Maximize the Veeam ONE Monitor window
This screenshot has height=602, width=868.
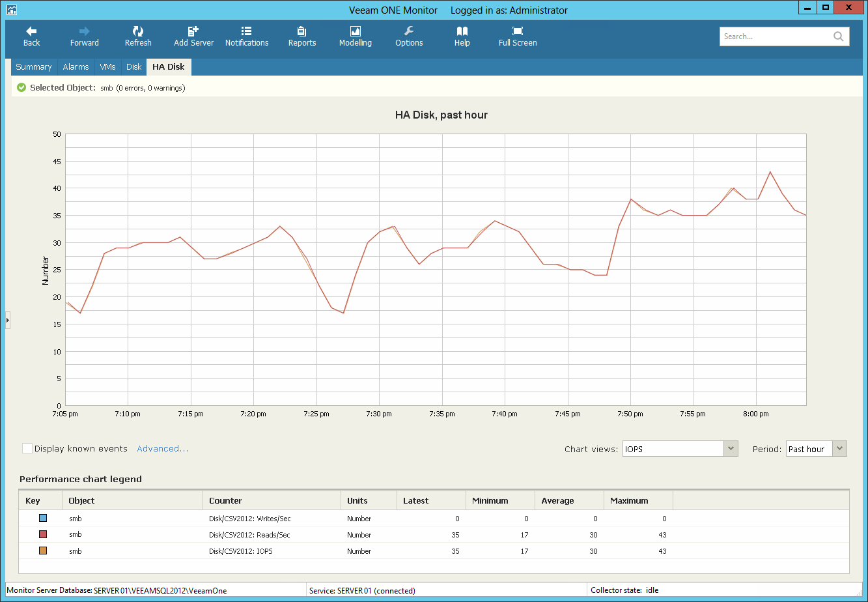pyautogui.click(x=826, y=7)
